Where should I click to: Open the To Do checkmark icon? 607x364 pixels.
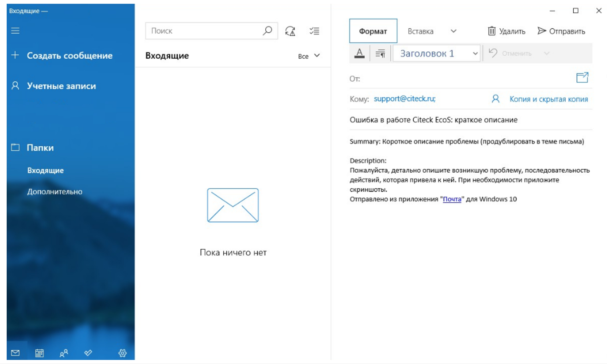pyautogui.click(x=88, y=353)
